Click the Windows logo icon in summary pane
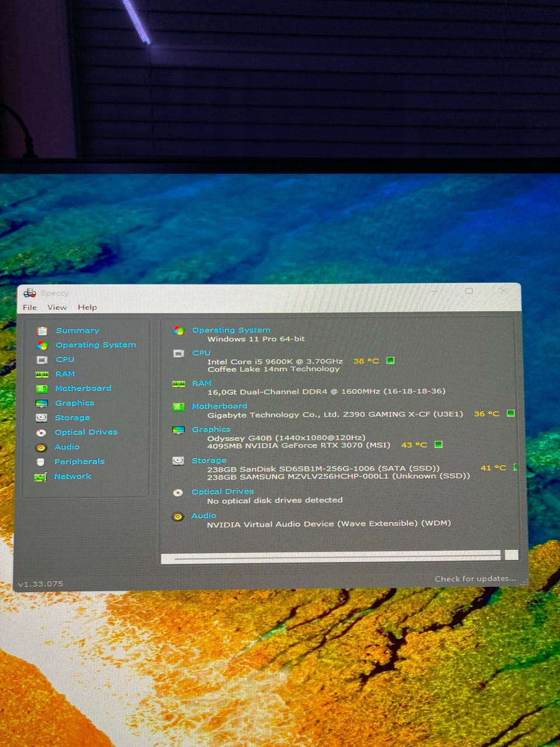This screenshot has height=747, width=560. (178, 331)
